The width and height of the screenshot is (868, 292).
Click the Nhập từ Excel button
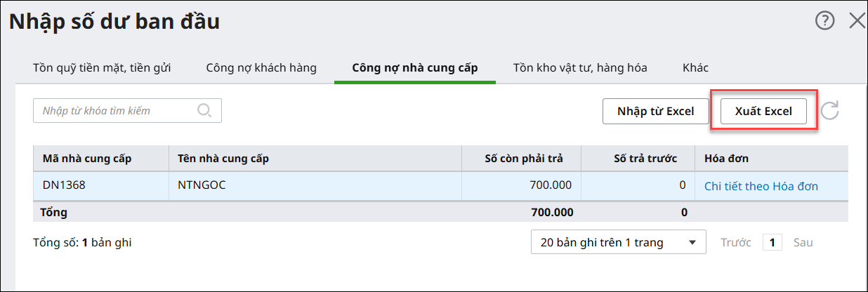point(655,111)
